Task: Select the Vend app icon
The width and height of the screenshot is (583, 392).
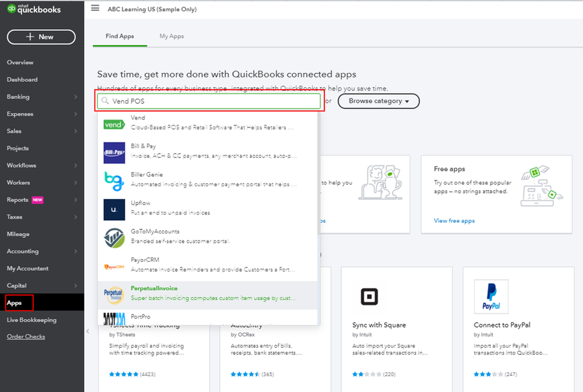Action: tap(114, 124)
